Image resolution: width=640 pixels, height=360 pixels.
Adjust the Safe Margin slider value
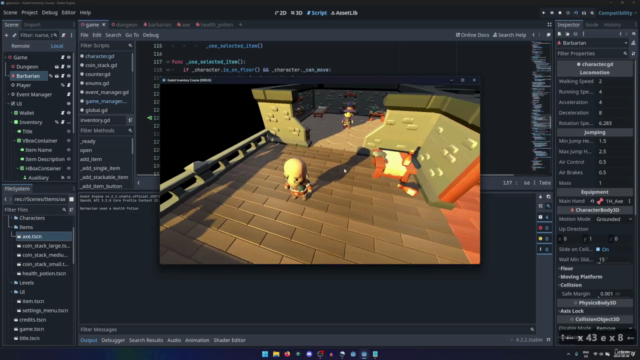click(x=614, y=294)
